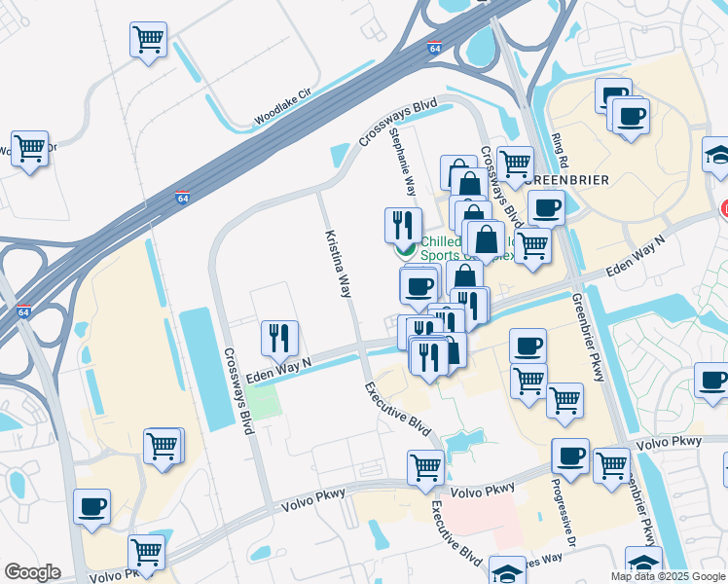The image size is (728, 584).
Task: Select the shopping bag marker beside Chilled Sports Complex
Action: coord(486,239)
